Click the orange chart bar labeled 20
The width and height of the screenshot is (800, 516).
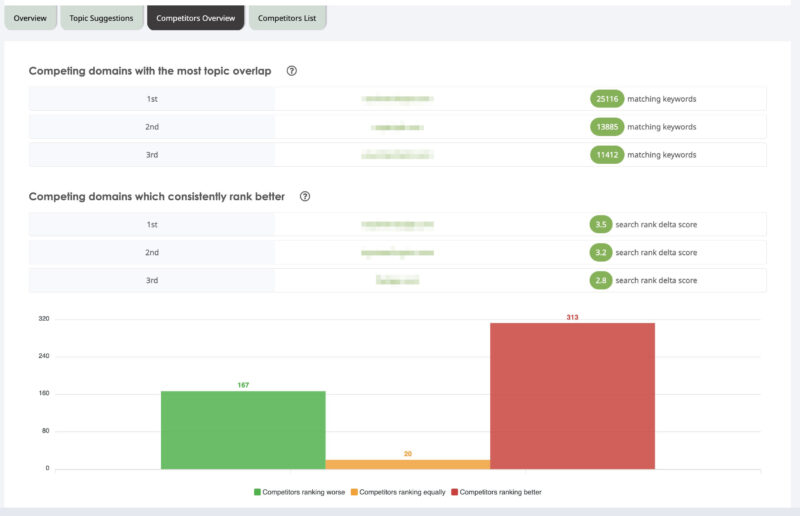click(408, 464)
